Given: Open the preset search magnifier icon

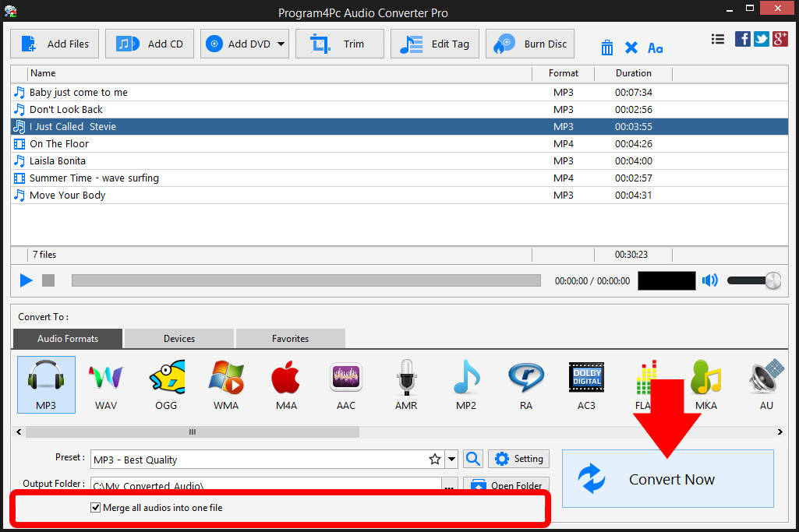Looking at the screenshot, I should pos(472,459).
